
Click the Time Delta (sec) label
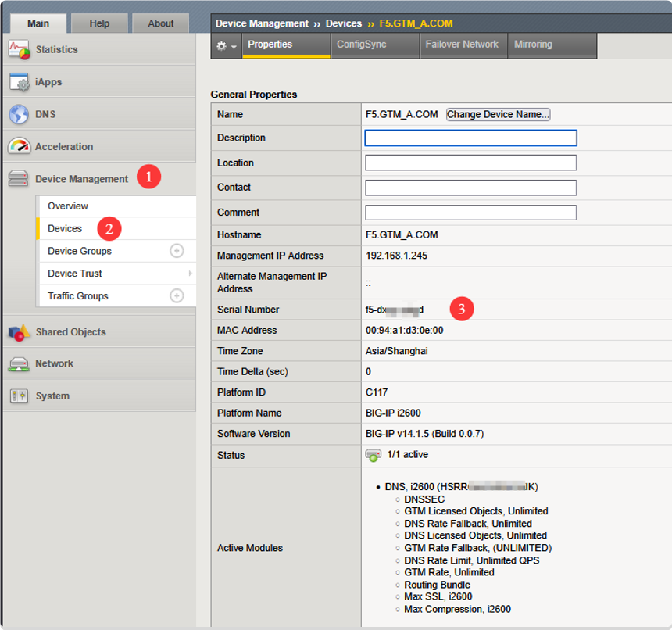click(252, 371)
